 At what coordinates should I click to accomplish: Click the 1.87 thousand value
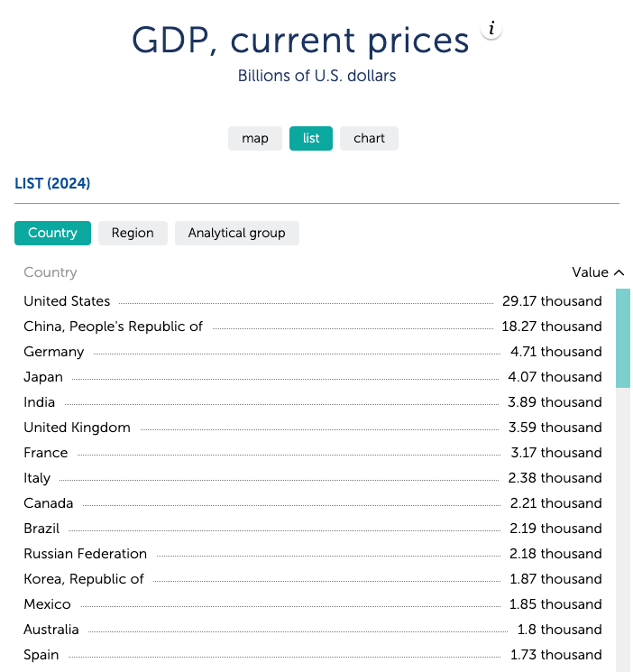coord(555,579)
